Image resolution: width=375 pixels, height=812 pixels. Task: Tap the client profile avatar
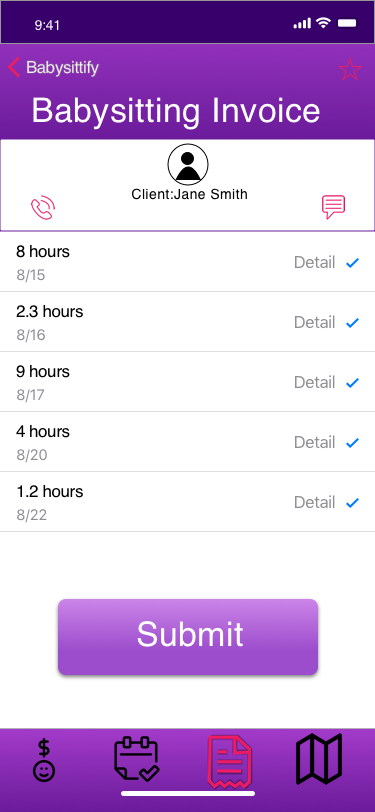188,164
